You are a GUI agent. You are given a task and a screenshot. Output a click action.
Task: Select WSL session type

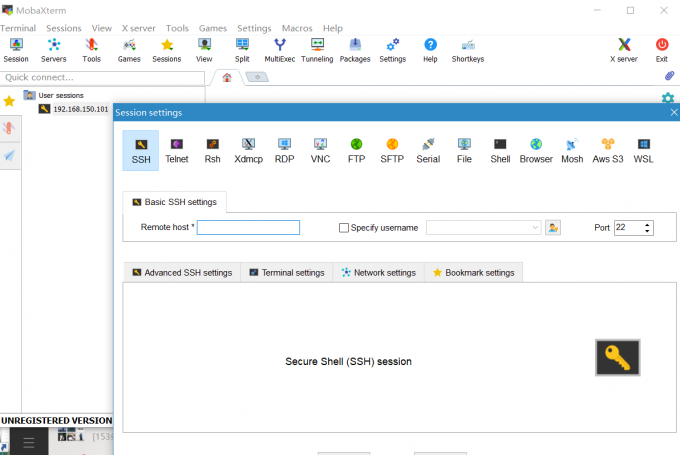click(x=644, y=151)
